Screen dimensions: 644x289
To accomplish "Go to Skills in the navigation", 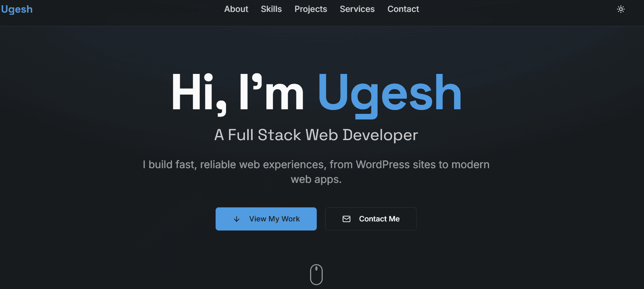I will (271, 9).
